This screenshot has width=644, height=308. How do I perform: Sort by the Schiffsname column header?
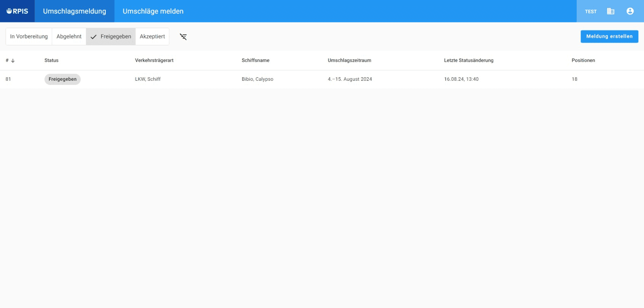click(x=255, y=61)
